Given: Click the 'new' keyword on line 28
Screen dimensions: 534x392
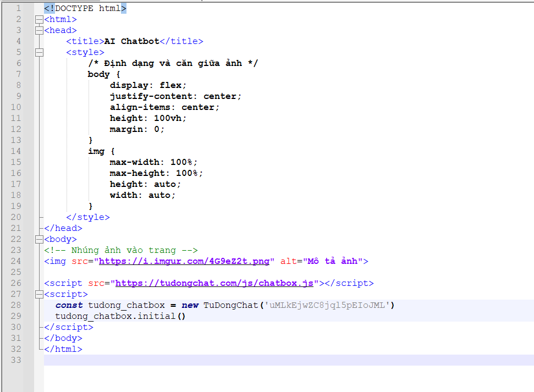Looking at the screenshot, I should 190,305.
